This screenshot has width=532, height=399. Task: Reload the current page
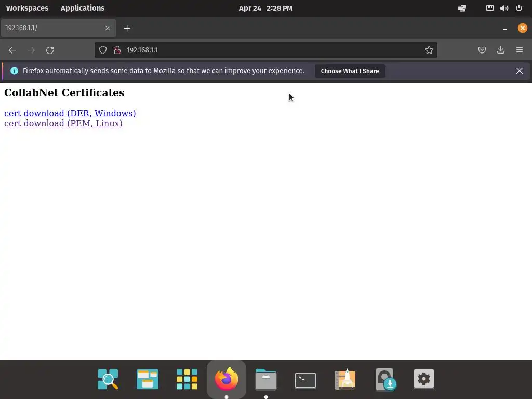[50, 50]
